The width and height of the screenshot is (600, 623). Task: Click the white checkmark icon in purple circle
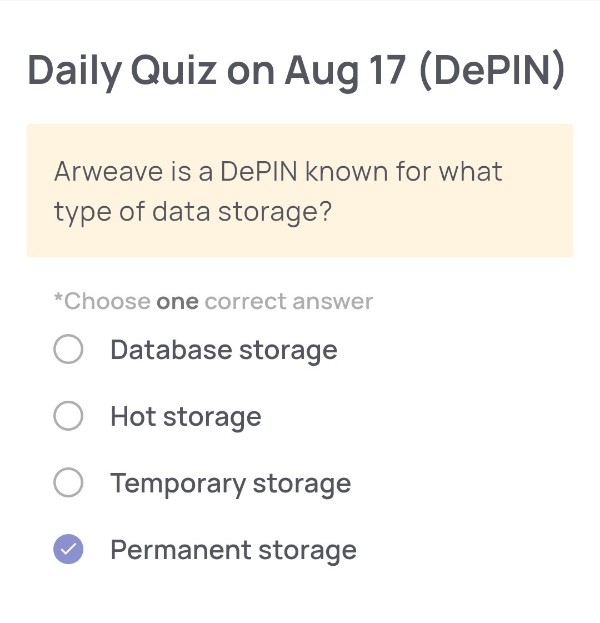pos(68,549)
